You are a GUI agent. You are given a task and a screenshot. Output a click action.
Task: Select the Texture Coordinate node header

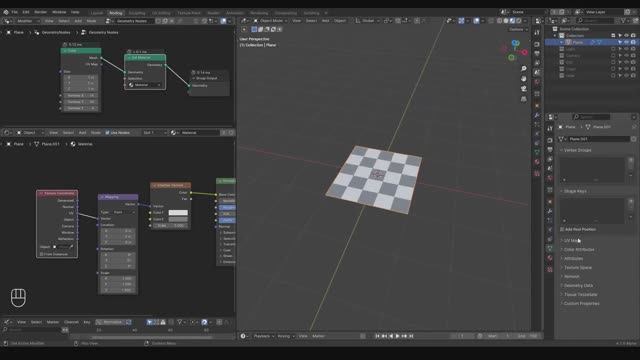click(57, 193)
